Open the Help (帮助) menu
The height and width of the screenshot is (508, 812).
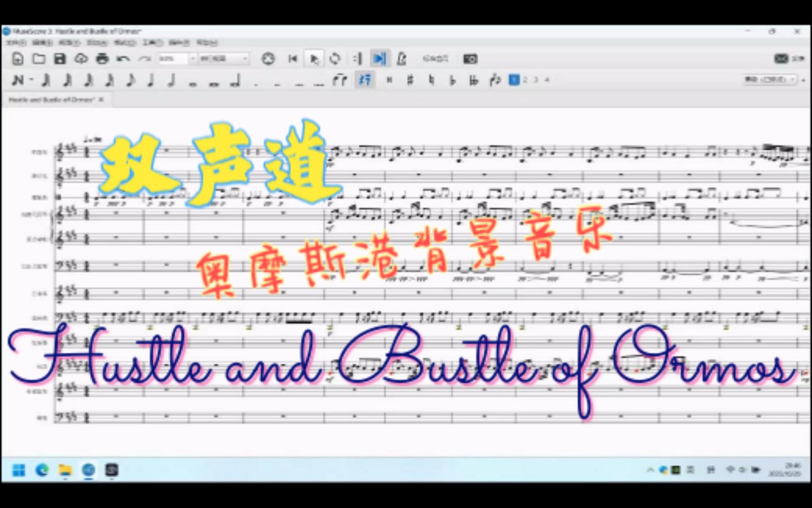(x=207, y=43)
